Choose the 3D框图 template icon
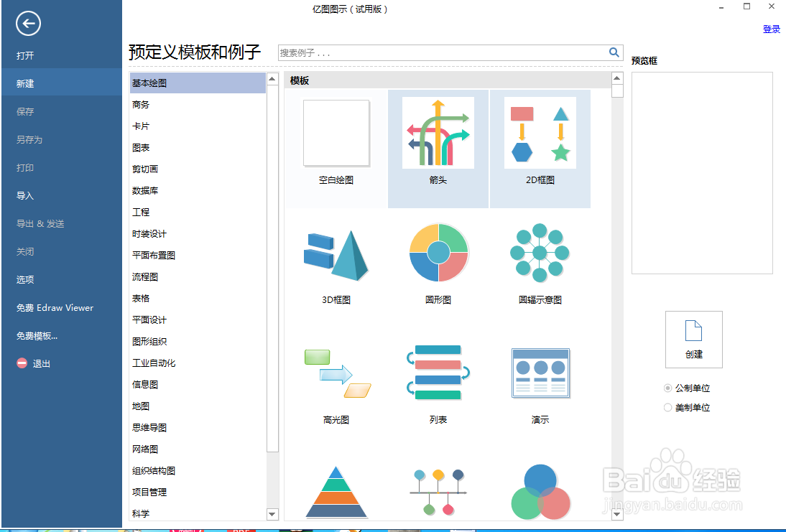786x532 pixels. click(336, 255)
